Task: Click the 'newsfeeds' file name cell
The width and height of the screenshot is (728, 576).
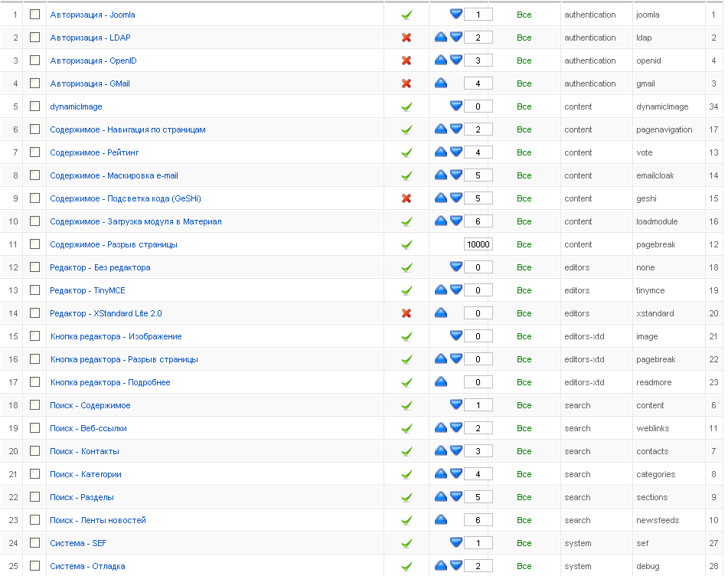Action: tap(658, 520)
